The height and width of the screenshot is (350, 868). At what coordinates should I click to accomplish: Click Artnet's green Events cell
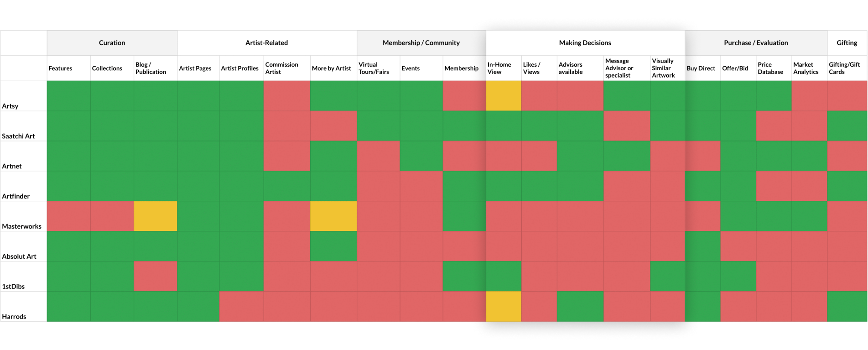pos(421,156)
